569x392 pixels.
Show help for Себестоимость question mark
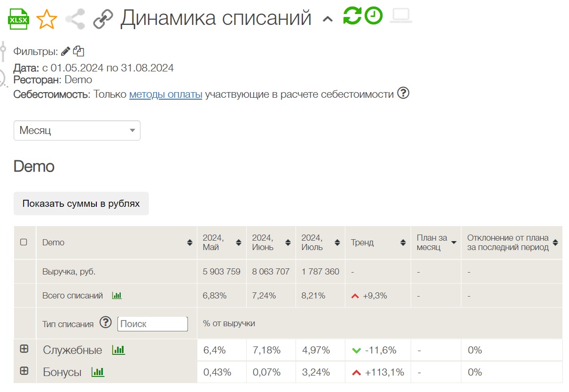403,93
